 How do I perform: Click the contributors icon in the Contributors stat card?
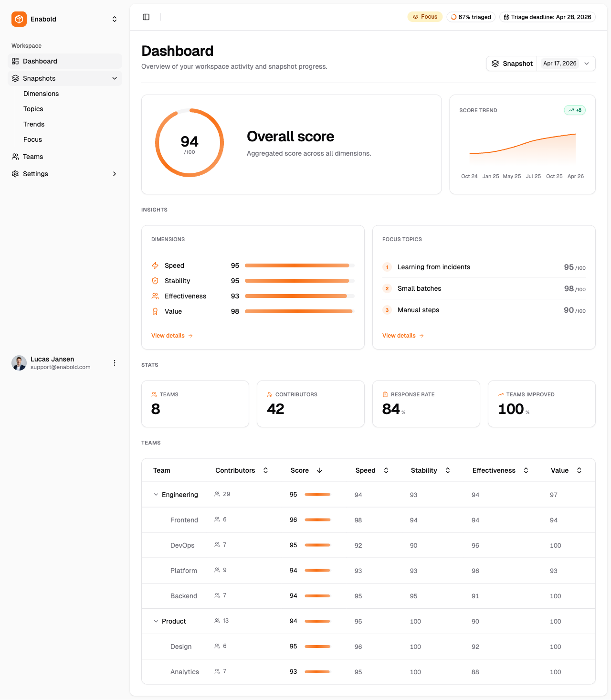270,394
